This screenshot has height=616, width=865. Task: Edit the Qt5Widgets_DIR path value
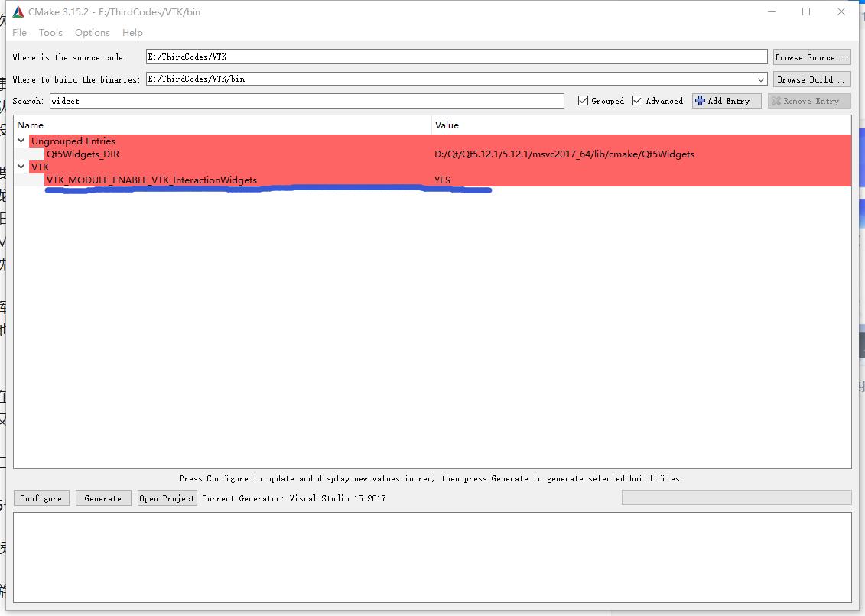click(564, 154)
